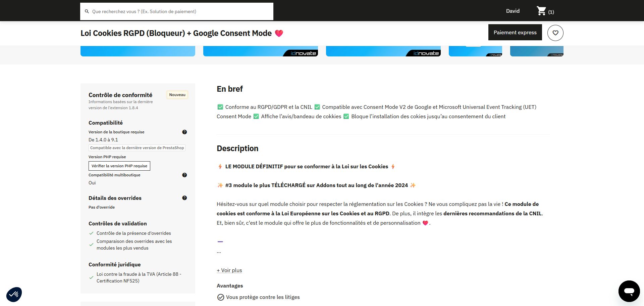Open the chat bubble widget
This screenshot has width=644, height=306.
tap(629, 291)
